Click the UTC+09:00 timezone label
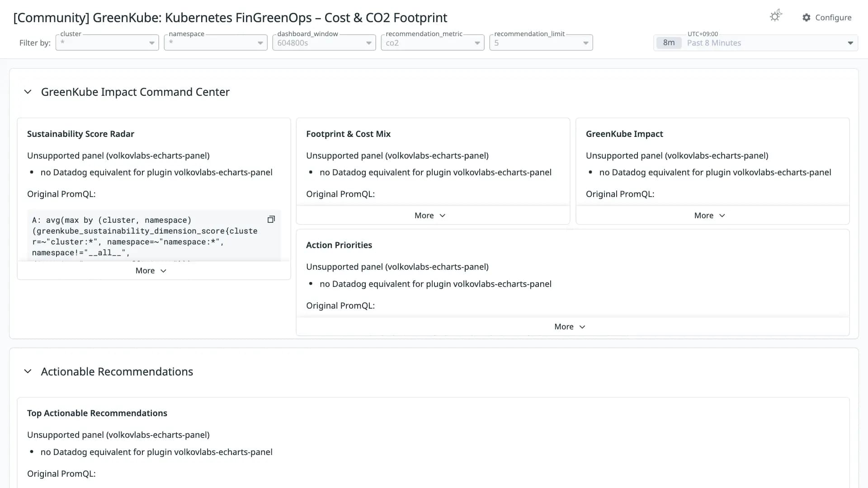The image size is (868, 488). click(x=703, y=34)
